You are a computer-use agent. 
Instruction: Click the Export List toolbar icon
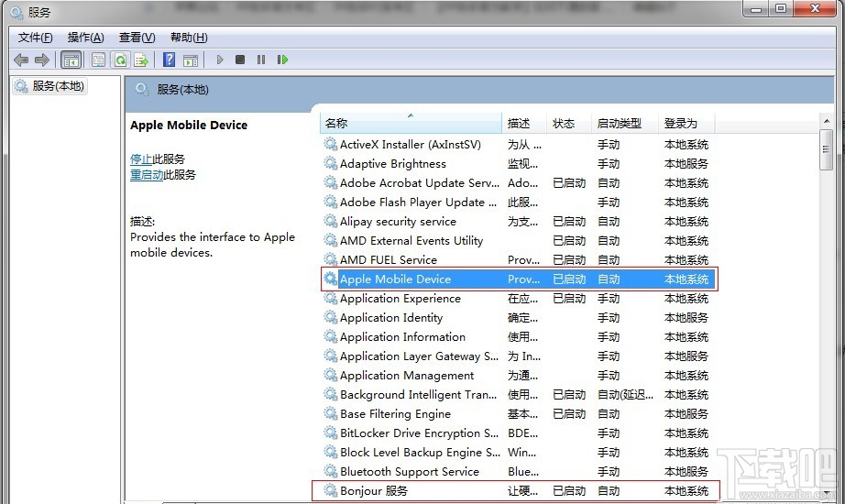[x=141, y=60]
